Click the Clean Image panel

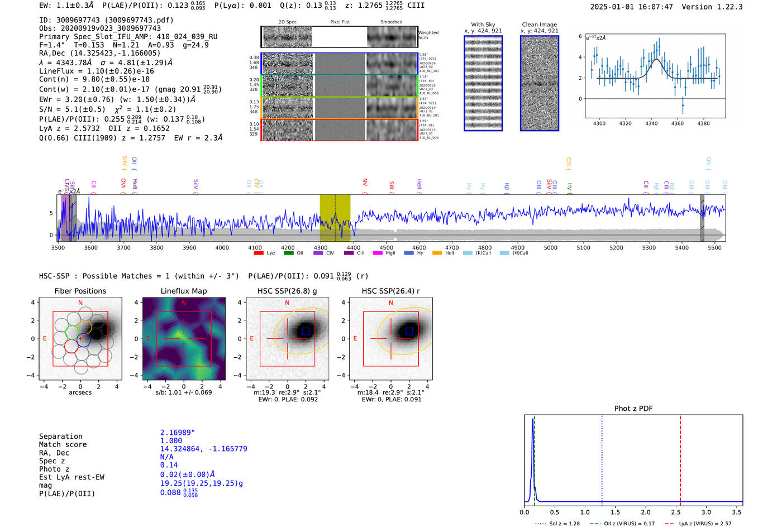click(x=540, y=83)
